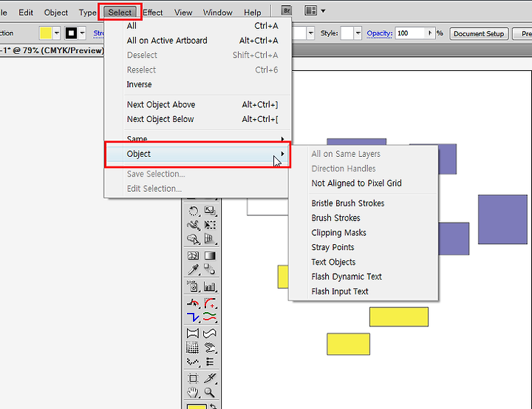The image size is (532, 409).
Task: Select the Column Graph tool
Action: click(x=210, y=286)
